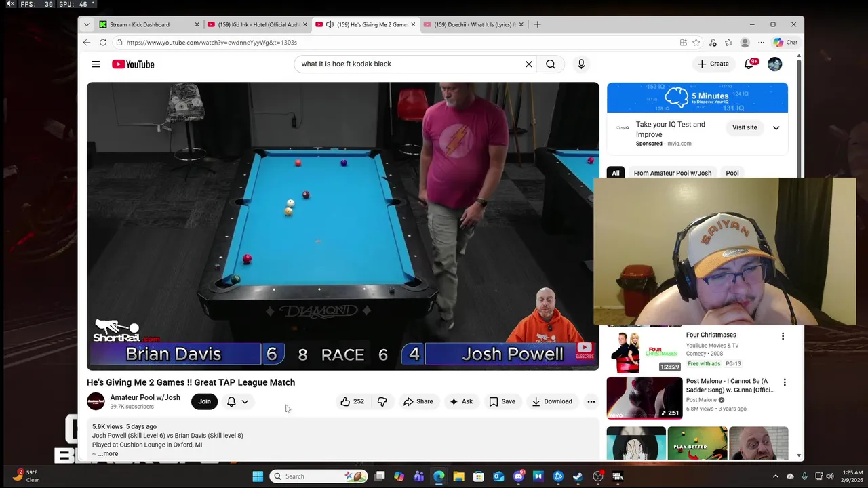Viewport: 868px width, 488px height.
Task: Open the favorites list icon
Action: tap(728, 42)
